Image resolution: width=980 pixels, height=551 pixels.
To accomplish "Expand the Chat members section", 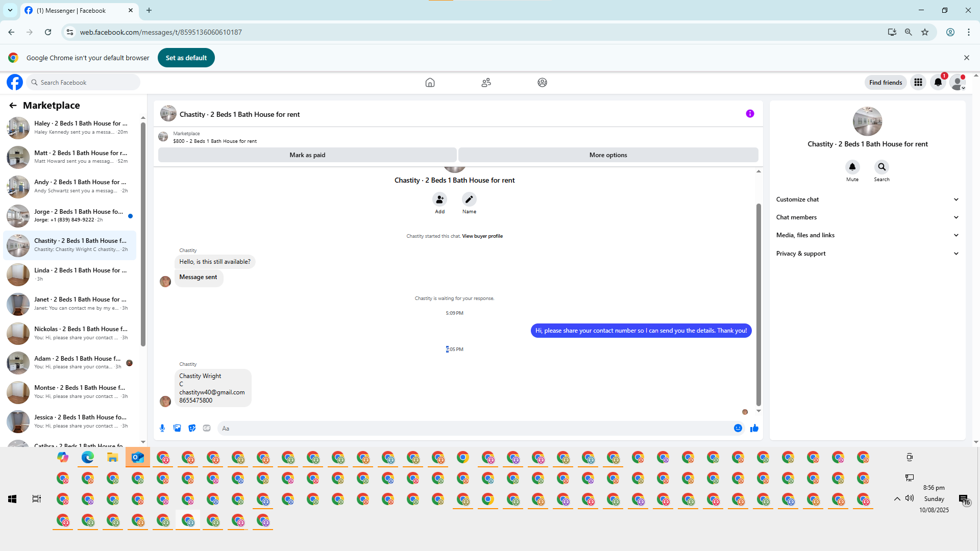I will pyautogui.click(x=867, y=217).
